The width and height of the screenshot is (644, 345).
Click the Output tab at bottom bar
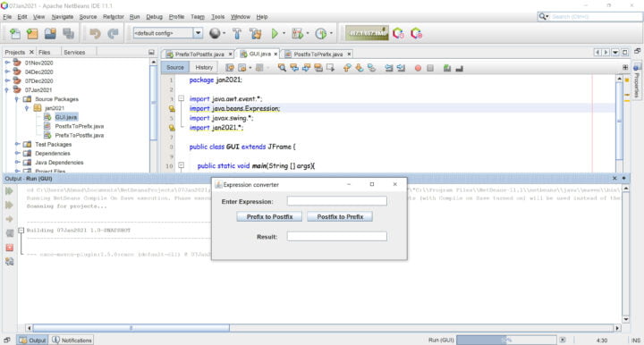[32, 340]
